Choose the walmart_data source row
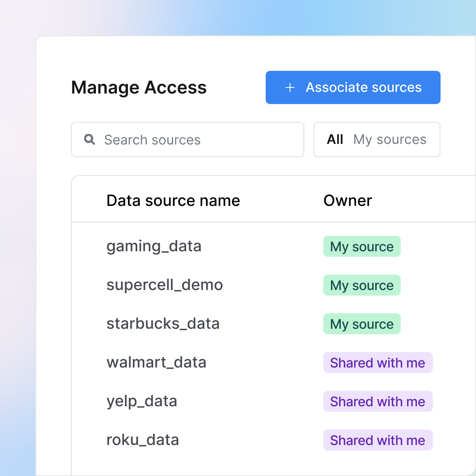The image size is (476, 476). 156,363
